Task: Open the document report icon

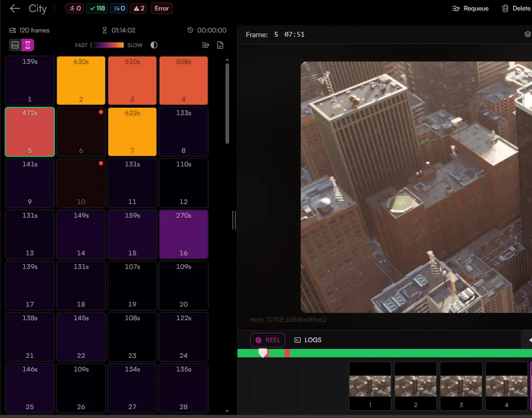Action: (220, 45)
